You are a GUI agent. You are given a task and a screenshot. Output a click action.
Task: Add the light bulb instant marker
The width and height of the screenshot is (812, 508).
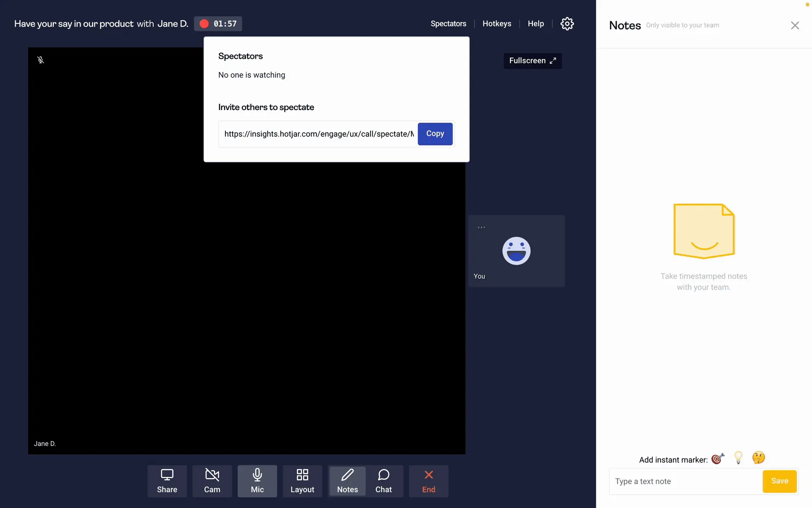click(738, 458)
